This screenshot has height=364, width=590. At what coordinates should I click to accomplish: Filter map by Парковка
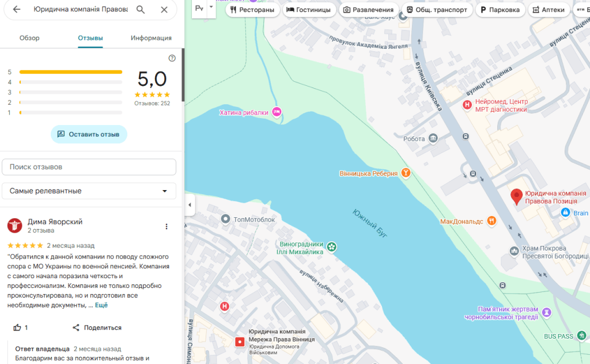pos(500,10)
